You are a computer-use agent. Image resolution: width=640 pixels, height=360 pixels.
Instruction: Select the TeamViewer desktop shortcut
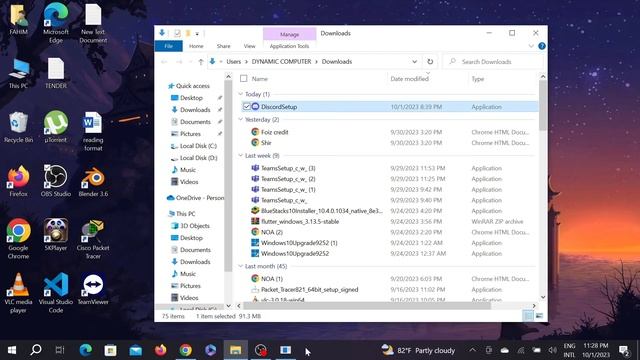[93, 289]
